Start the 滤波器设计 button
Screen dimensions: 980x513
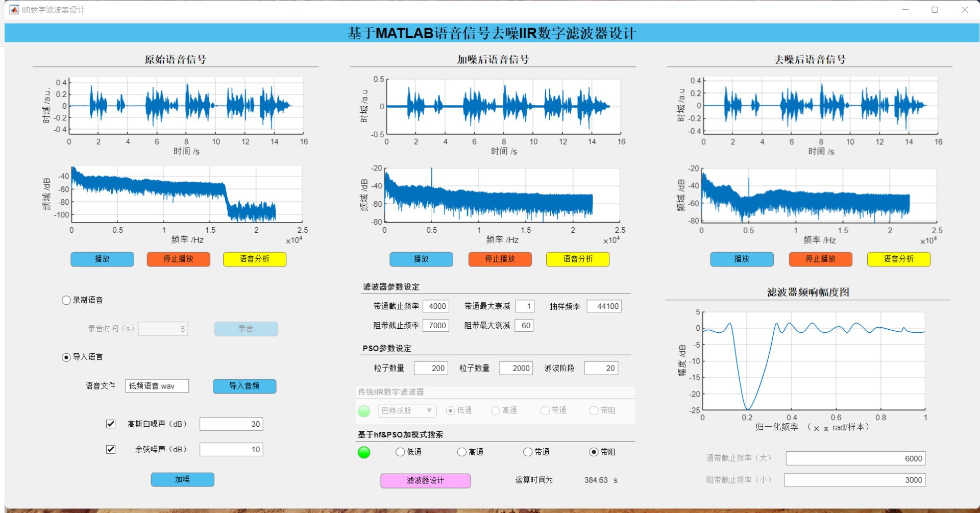click(426, 480)
